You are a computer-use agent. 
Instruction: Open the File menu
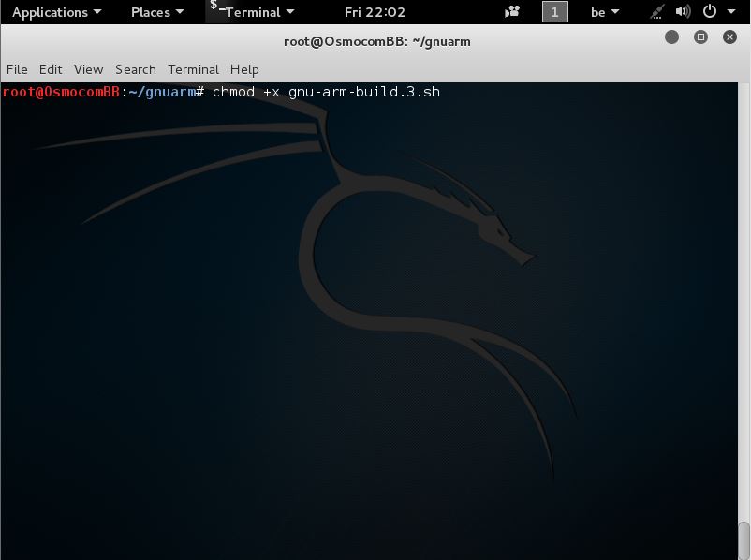(x=17, y=69)
